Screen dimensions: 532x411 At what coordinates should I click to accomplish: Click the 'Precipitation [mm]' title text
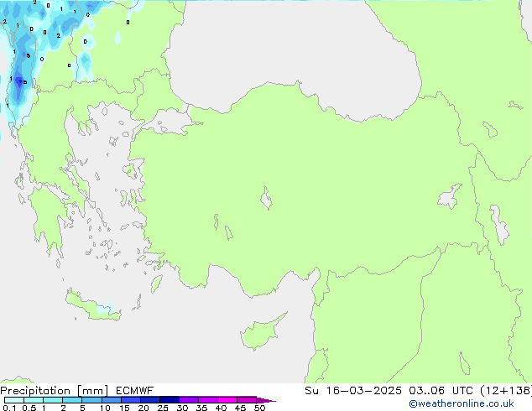tap(55, 391)
